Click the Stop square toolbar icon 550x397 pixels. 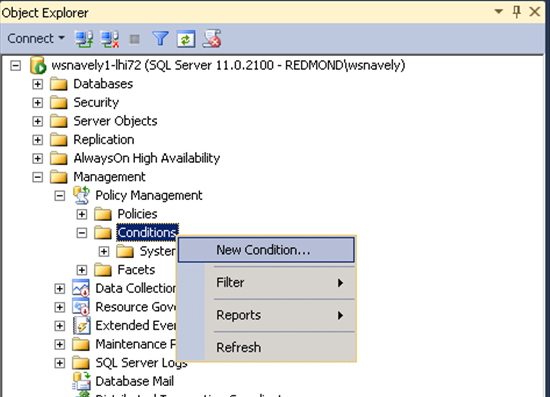(x=135, y=39)
